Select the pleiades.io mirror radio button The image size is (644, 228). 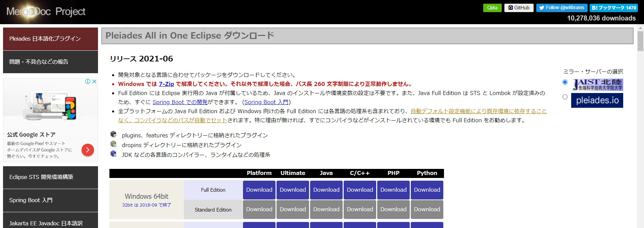click(x=565, y=97)
